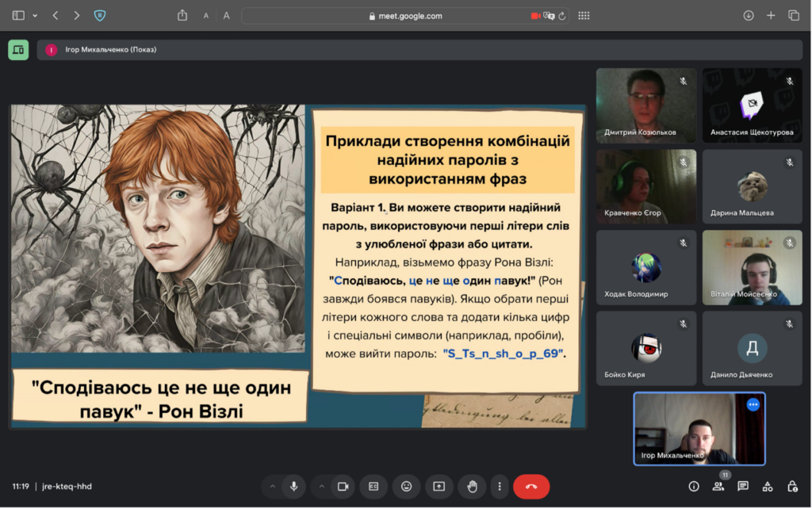This screenshot has width=812, height=509.
Task: Go forward in Safari history
Action: pyautogui.click(x=77, y=16)
